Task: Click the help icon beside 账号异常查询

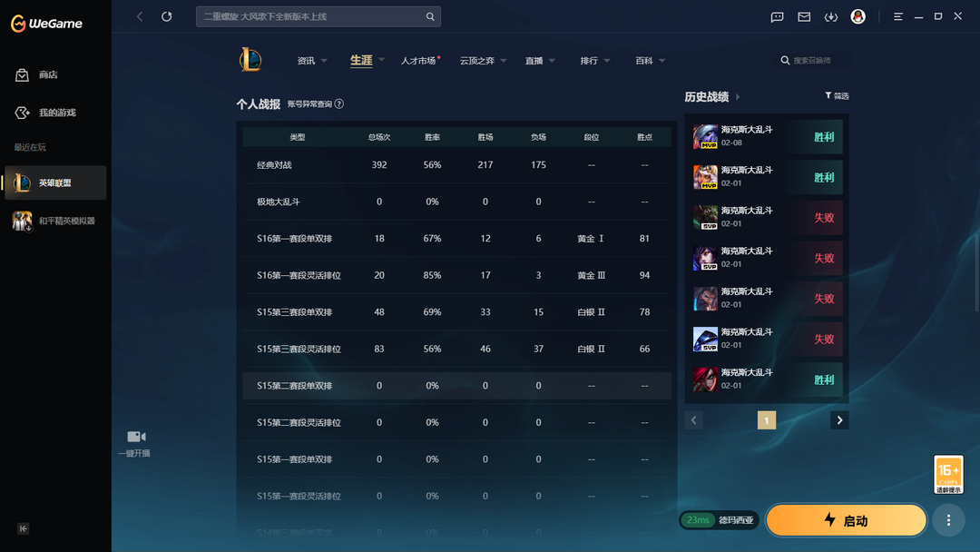Action: click(x=339, y=103)
